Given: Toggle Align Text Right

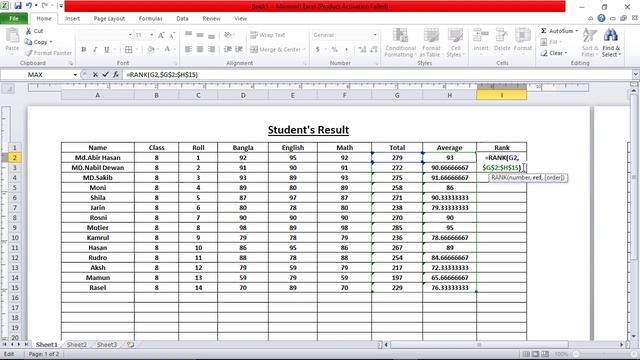Looking at the screenshot, I should (x=211, y=49).
